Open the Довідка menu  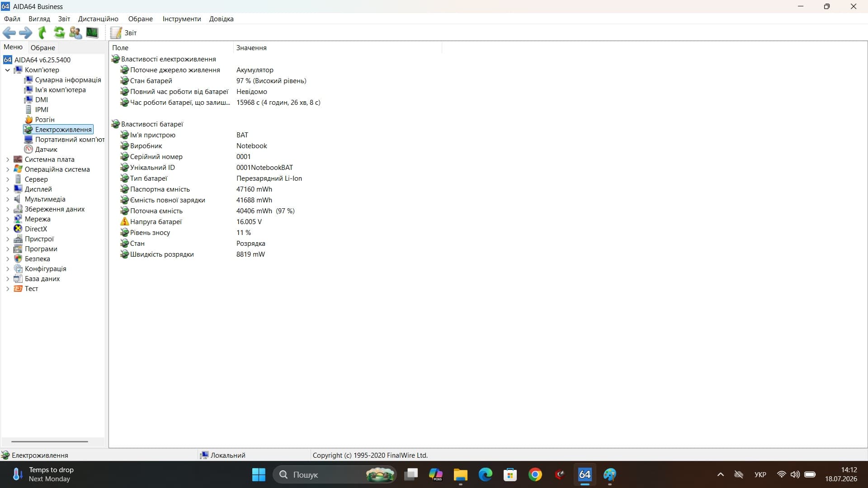click(x=222, y=19)
